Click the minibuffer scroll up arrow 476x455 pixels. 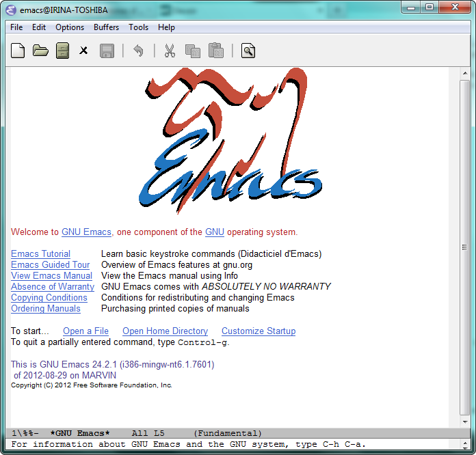tap(465, 443)
